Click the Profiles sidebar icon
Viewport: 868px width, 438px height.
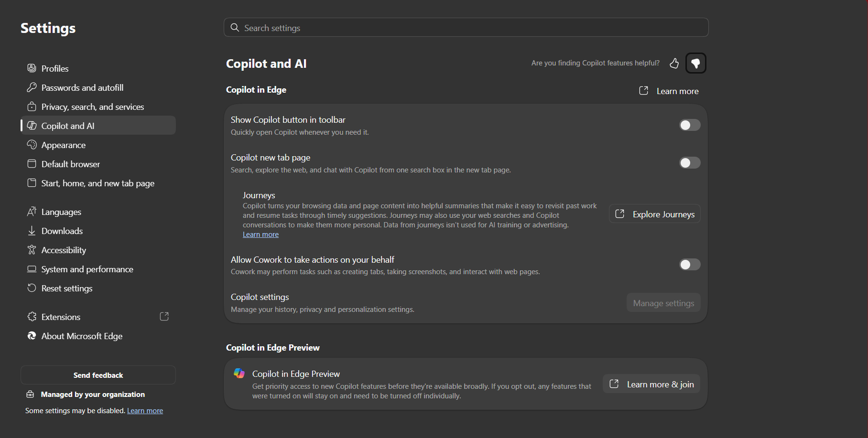(32, 68)
